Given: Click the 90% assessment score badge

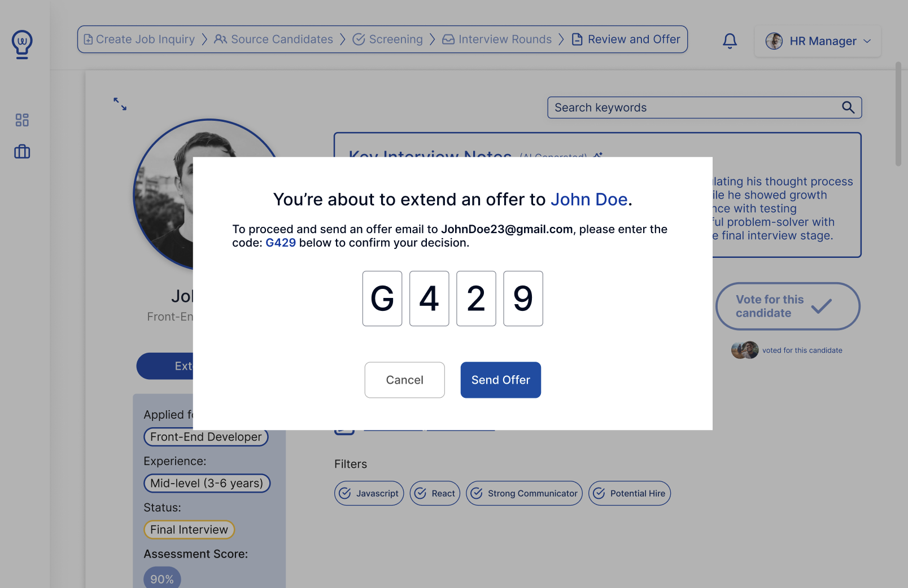Looking at the screenshot, I should coord(161,578).
